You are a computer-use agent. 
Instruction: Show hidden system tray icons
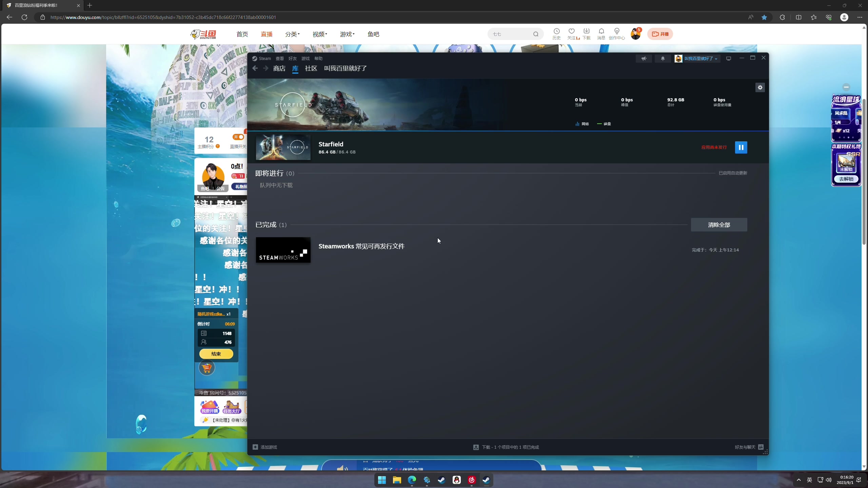point(799,480)
